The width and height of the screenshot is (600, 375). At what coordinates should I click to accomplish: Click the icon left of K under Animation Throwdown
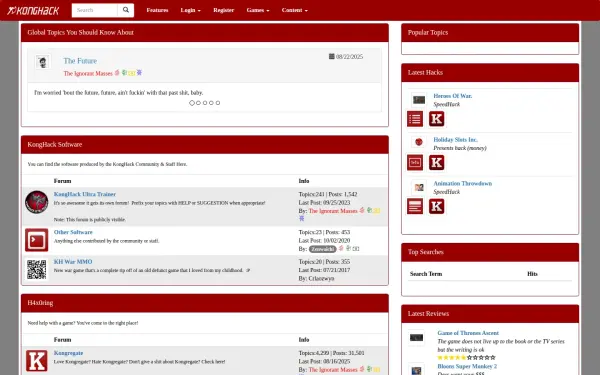point(415,207)
